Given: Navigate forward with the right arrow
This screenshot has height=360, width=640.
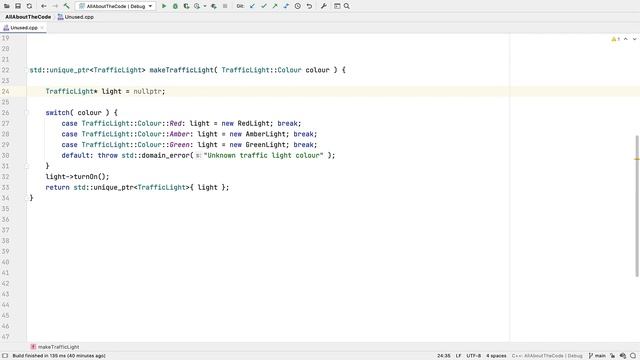Looking at the screenshot, I should (x=55, y=6).
